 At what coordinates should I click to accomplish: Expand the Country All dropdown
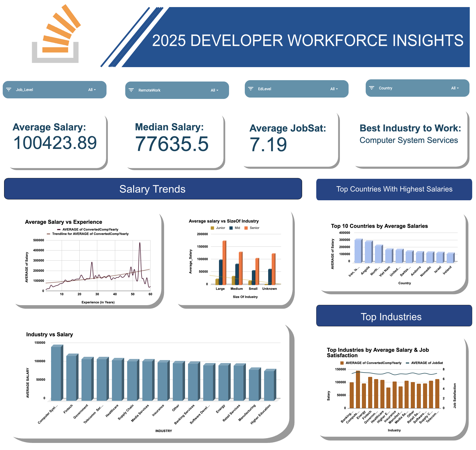pos(455,88)
